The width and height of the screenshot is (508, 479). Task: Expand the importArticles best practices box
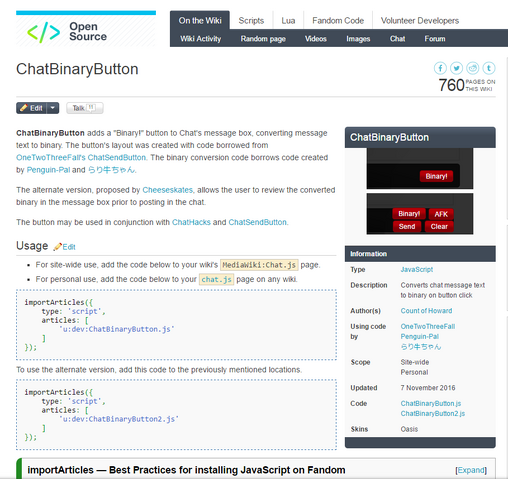[471, 470]
